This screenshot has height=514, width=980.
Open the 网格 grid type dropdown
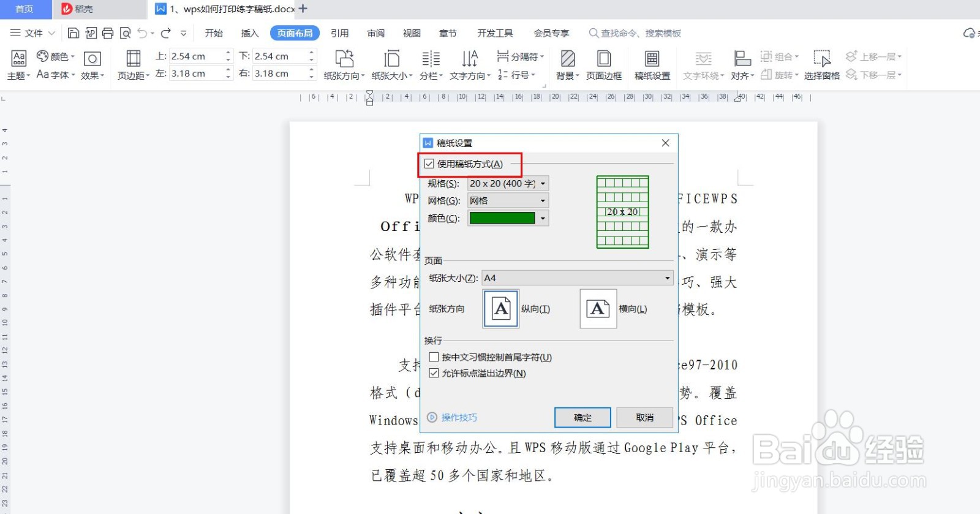pyautogui.click(x=508, y=200)
